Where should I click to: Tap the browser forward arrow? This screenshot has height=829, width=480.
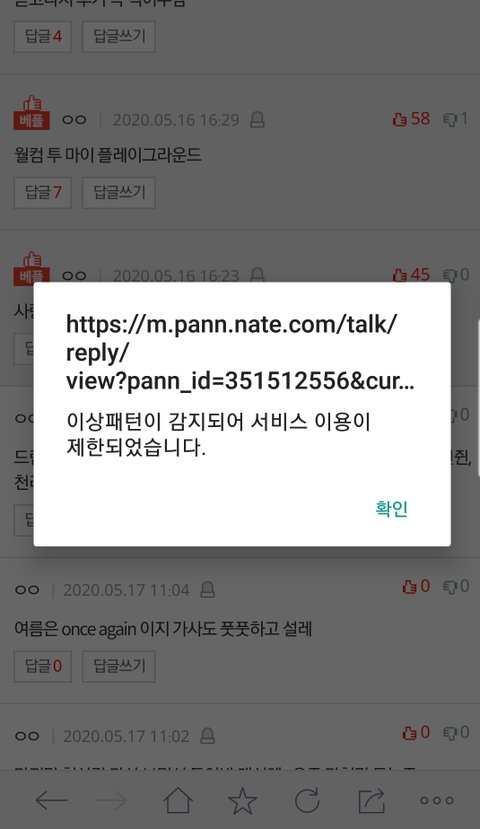pyautogui.click(x=111, y=800)
